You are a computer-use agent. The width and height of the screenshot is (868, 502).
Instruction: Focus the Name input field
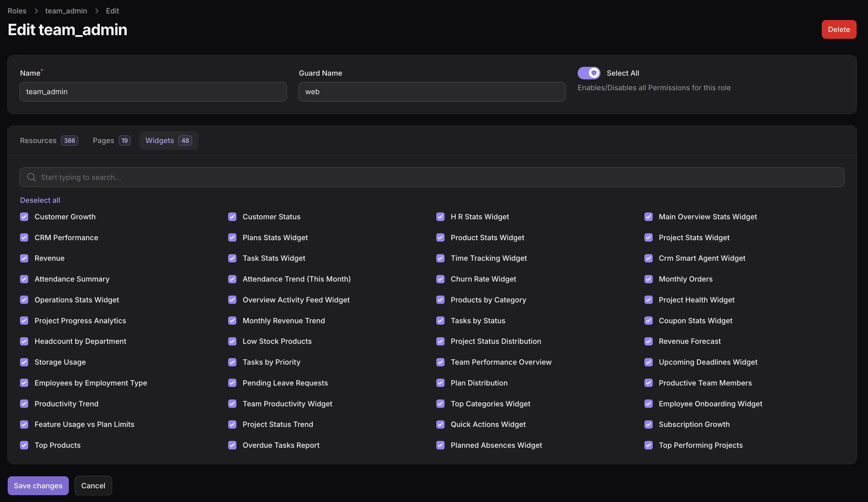[153, 92]
